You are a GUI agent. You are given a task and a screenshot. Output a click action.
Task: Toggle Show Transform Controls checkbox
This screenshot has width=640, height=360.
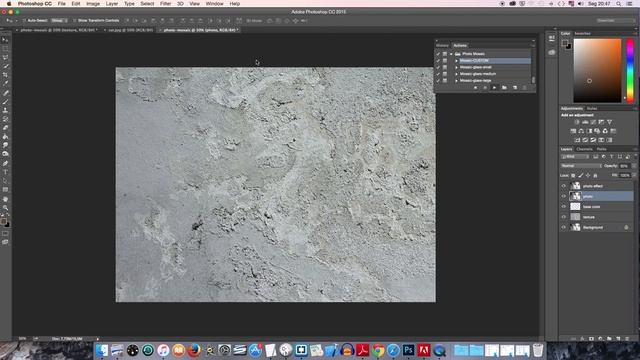(x=74, y=20)
